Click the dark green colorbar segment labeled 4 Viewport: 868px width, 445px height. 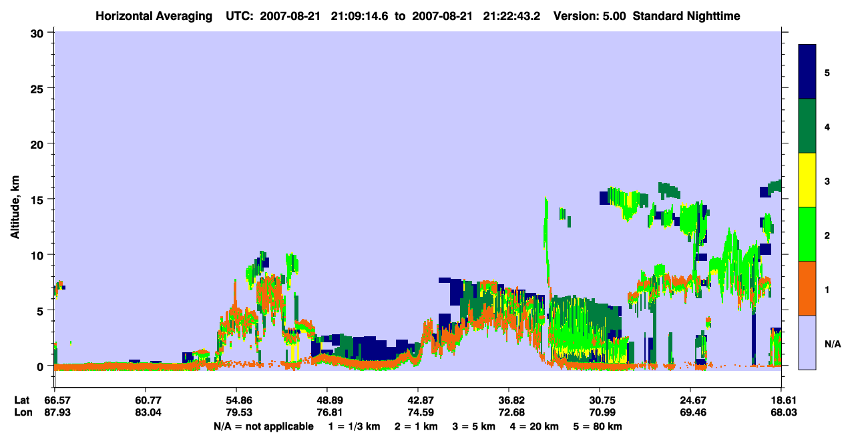click(x=807, y=126)
